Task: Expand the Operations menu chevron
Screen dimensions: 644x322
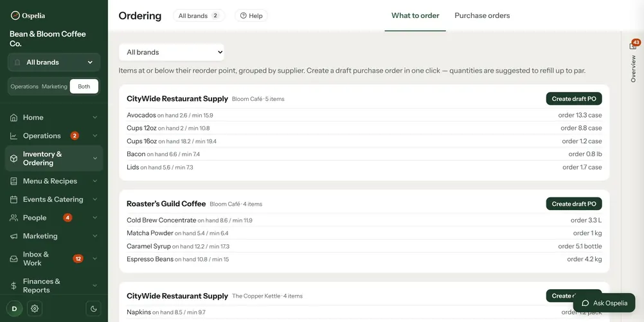Action: click(95, 136)
